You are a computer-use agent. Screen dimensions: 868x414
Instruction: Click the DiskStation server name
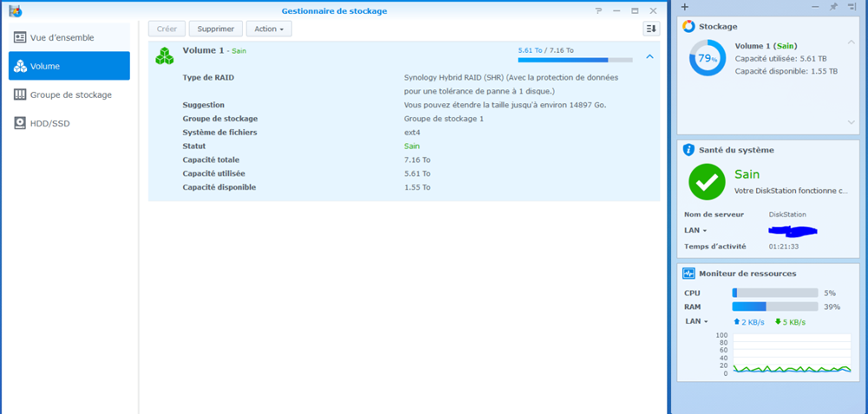point(787,215)
